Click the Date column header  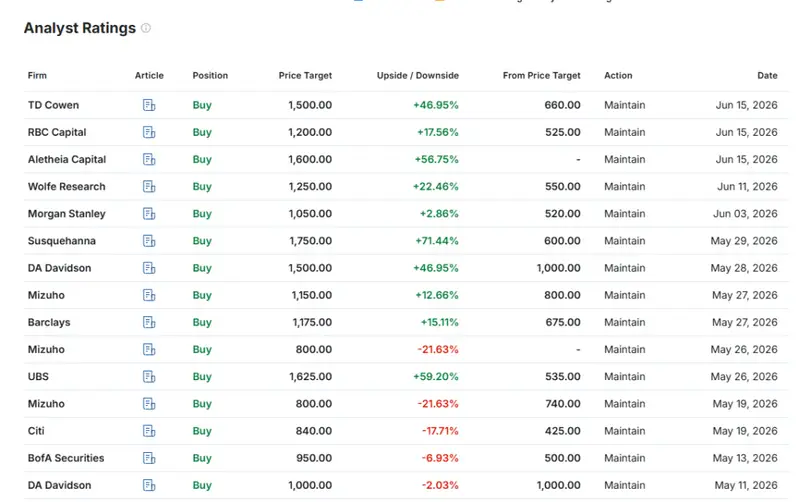pos(767,75)
